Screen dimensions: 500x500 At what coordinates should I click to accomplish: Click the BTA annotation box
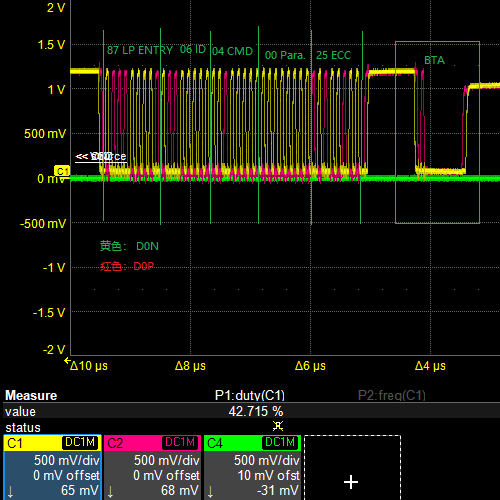tap(437, 132)
